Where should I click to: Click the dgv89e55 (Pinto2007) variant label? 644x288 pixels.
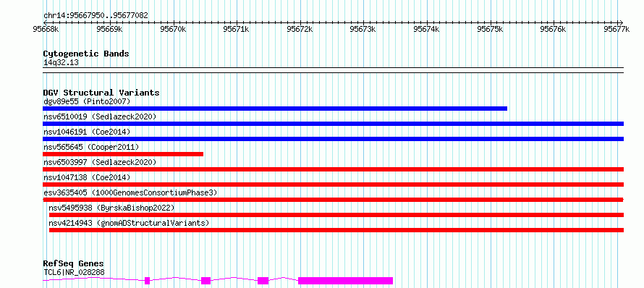click(87, 101)
